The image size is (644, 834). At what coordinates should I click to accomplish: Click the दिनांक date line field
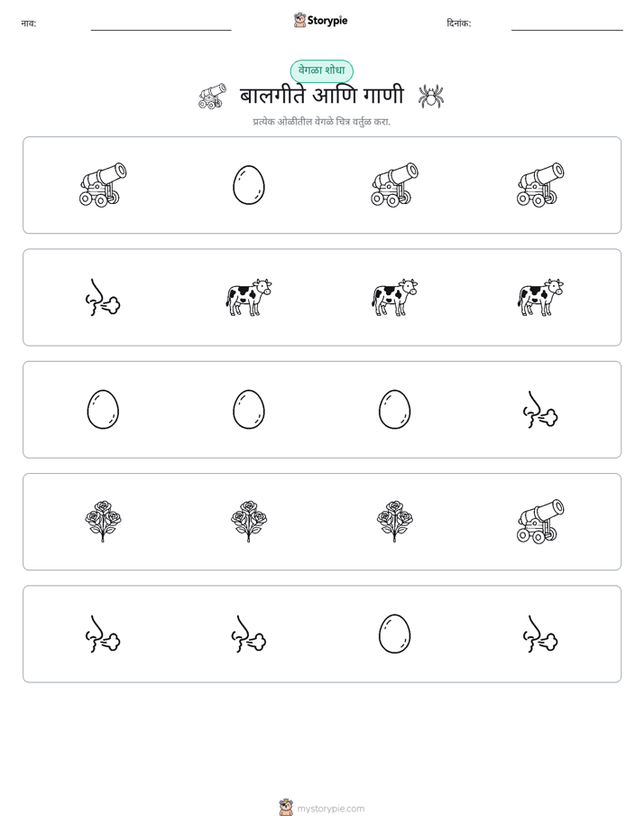tap(567, 24)
